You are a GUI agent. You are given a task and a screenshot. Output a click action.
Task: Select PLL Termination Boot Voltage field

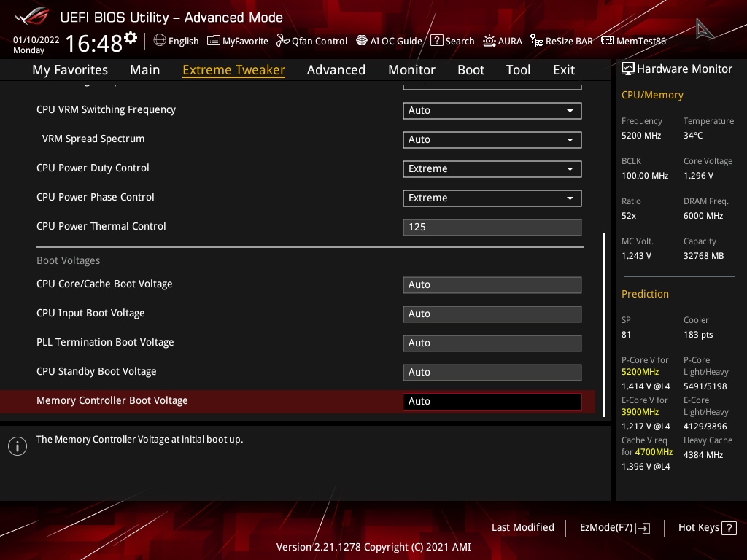pos(492,343)
